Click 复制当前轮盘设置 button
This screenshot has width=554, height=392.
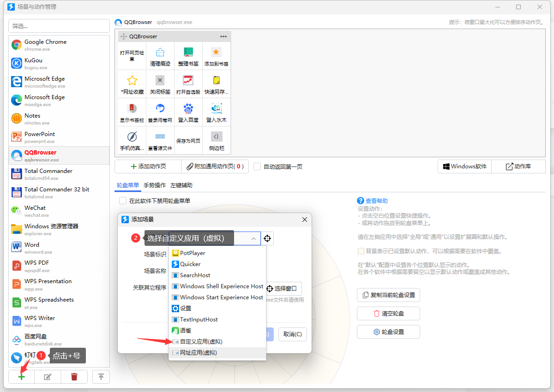point(388,295)
